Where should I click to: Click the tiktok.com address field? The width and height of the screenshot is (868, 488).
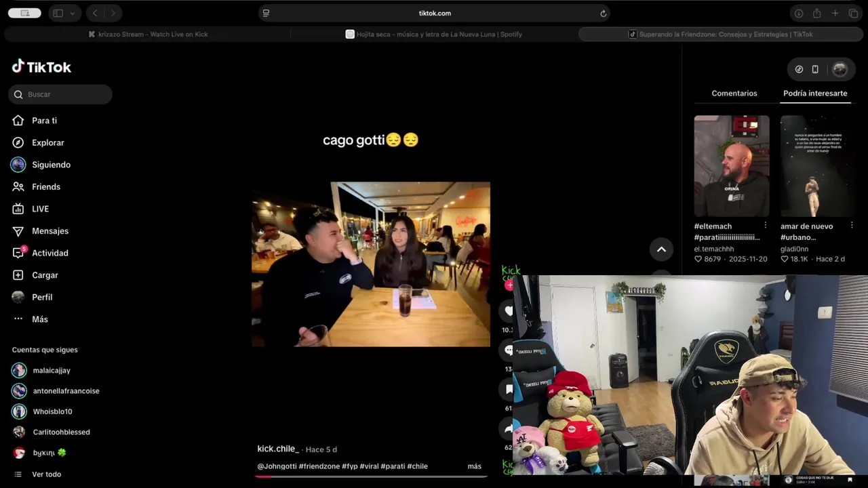434,13
